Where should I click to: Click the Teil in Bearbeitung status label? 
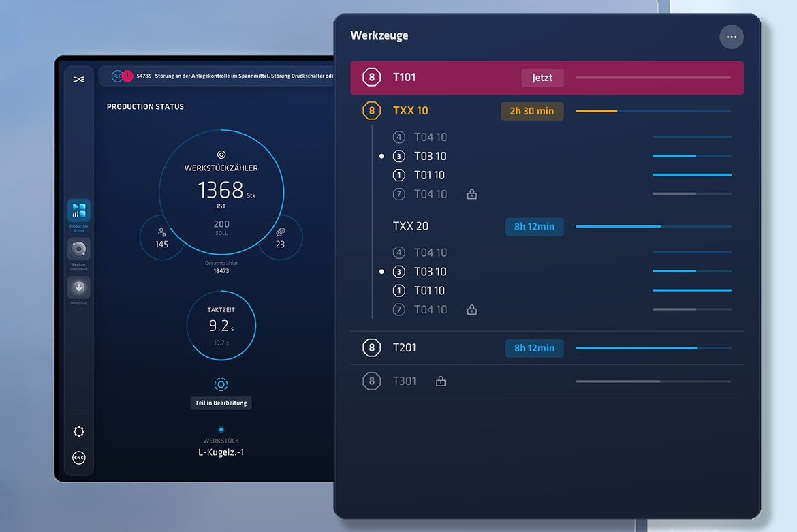click(x=221, y=403)
